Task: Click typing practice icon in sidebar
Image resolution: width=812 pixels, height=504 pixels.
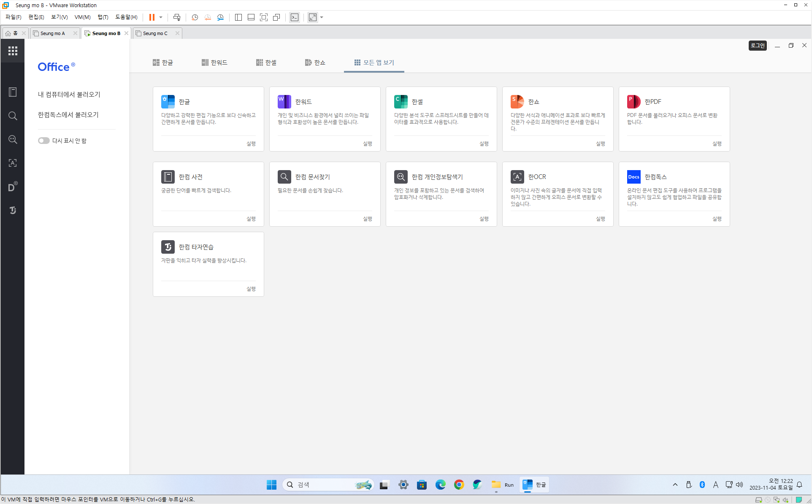Action: 13,210
